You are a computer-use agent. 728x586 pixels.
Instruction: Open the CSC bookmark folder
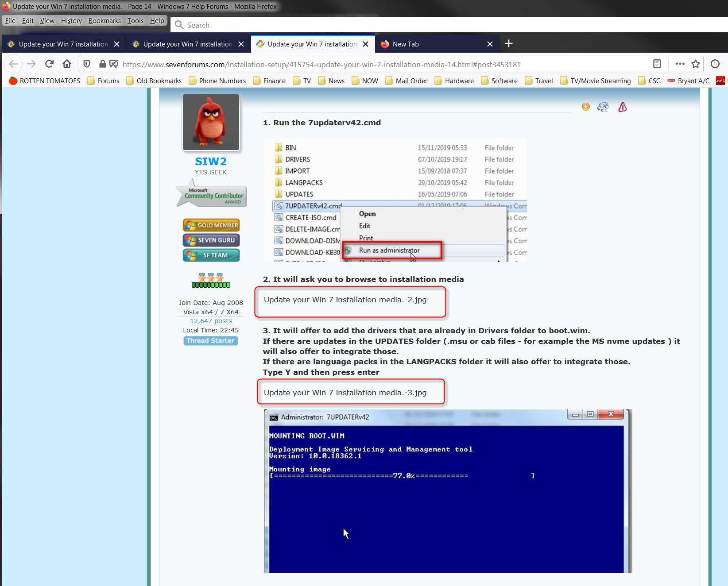pyautogui.click(x=649, y=81)
